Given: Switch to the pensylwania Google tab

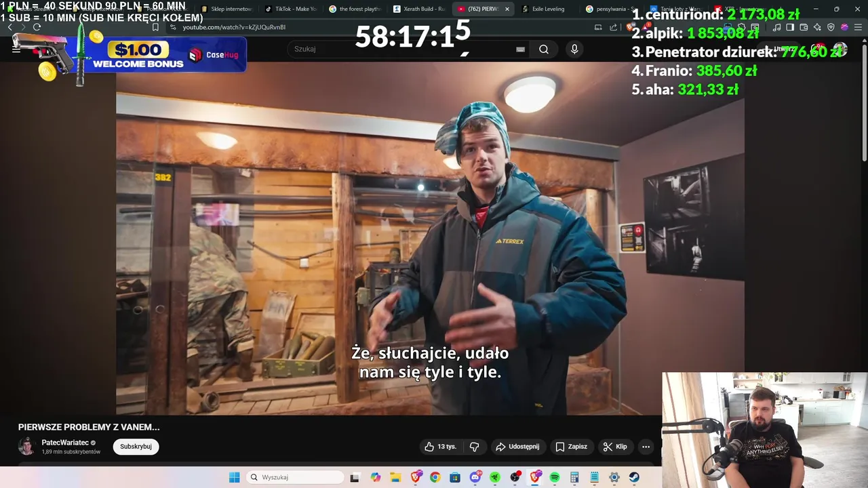Looking at the screenshot, I should 610,9.
